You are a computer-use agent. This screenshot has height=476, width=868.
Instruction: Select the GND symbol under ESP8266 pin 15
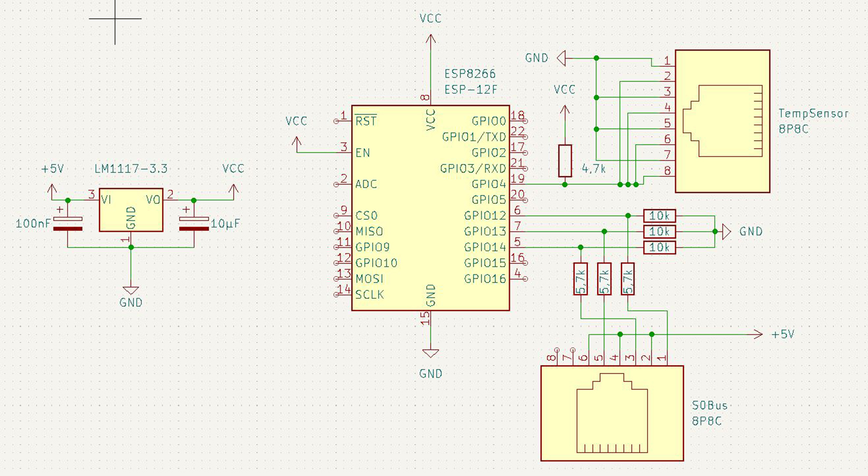[x=431, y=353]
